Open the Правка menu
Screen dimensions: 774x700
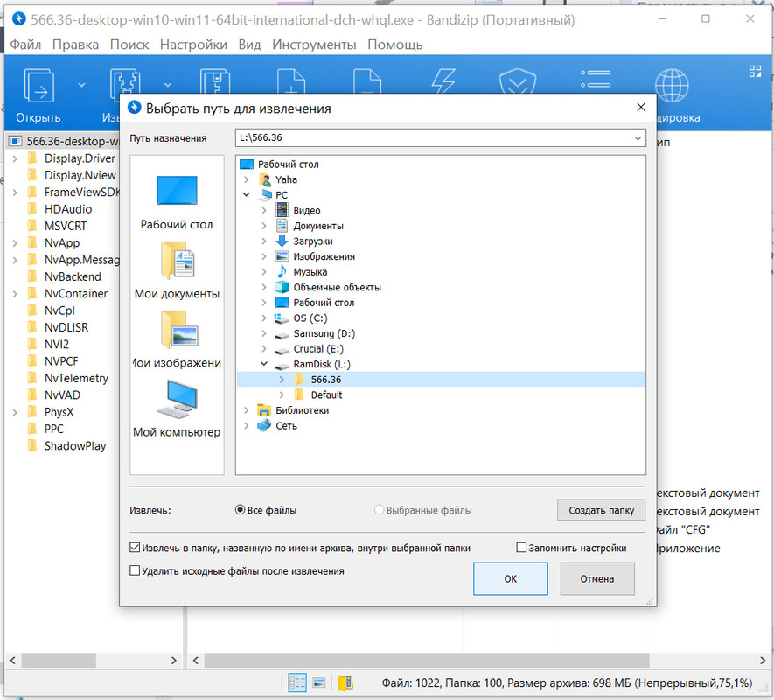75,45
